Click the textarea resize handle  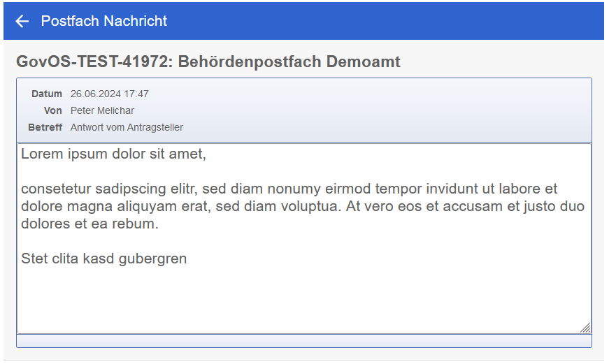(585, 327)
